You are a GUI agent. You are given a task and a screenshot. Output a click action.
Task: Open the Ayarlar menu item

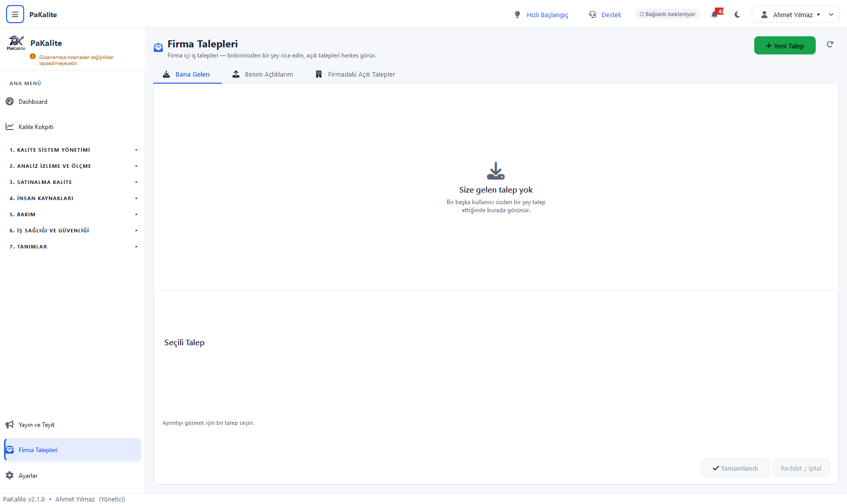[x=73, y=475]
